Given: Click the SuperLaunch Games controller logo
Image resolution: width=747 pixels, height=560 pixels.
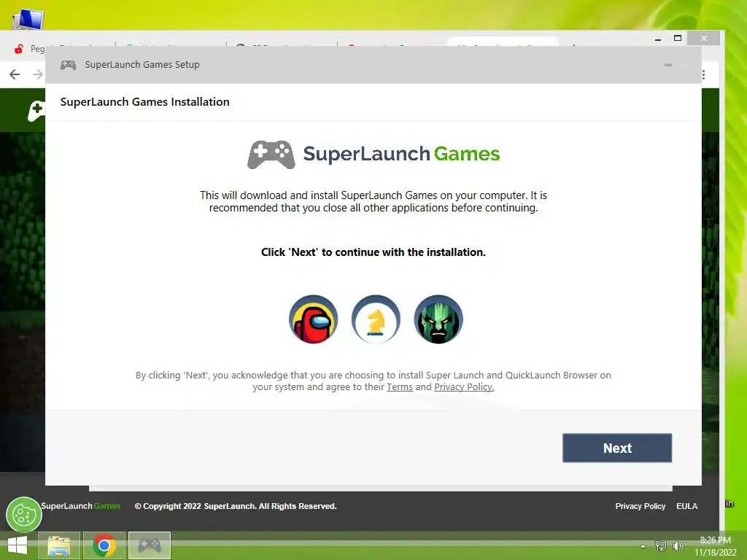Looking at the screenshot, I should [x=271, y=155].
